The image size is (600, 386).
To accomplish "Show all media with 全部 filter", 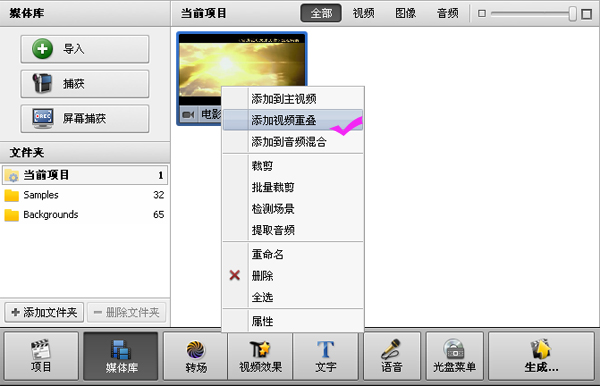I will pyautogui.click(x=321, y=13).
